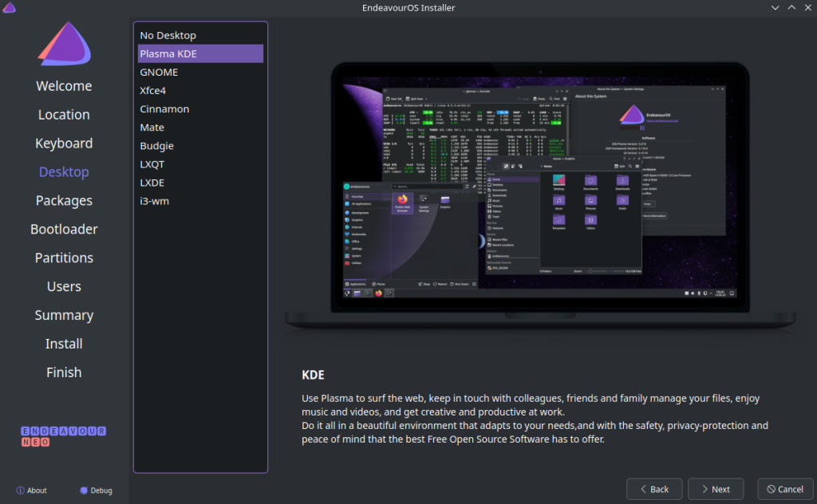Open the Debug information
Viewport: 817px width, 504px height.
96,490
